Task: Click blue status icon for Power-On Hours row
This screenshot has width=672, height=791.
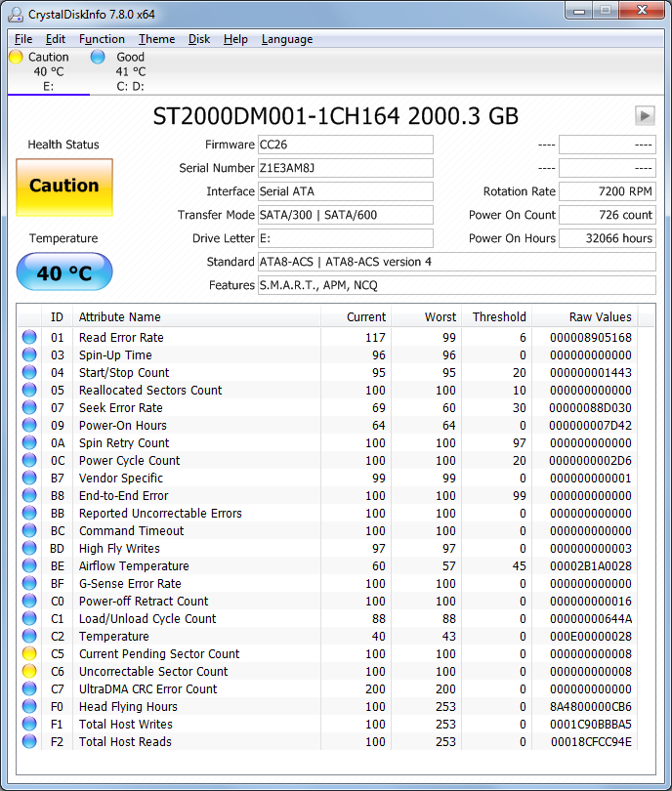Action: tap(29, 425)
